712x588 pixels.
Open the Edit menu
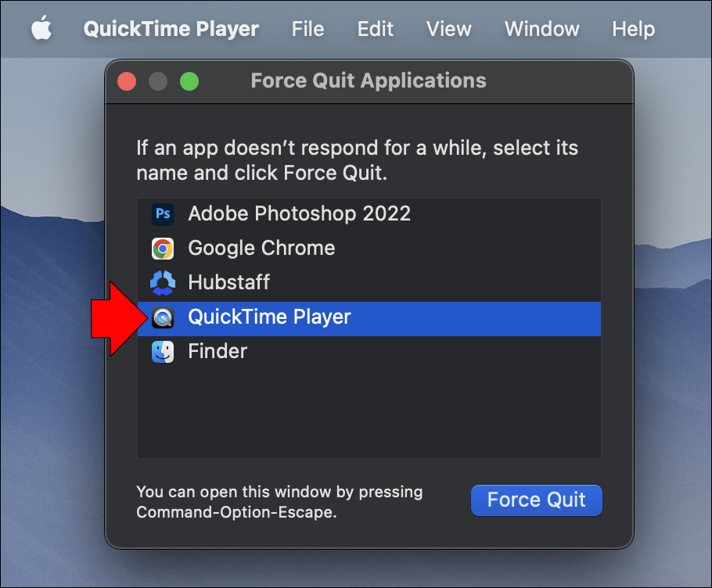pyautogui.click(x=375, y=29)
